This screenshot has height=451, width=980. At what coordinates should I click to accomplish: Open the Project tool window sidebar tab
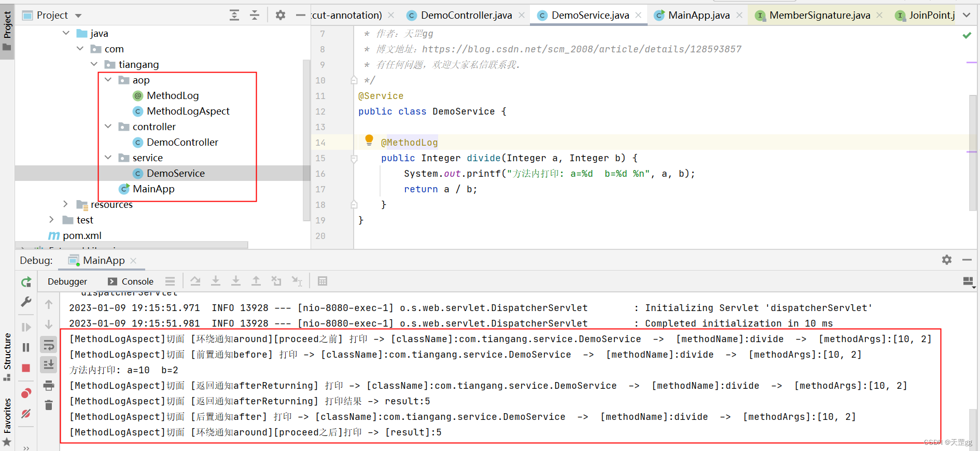point(7,31)
